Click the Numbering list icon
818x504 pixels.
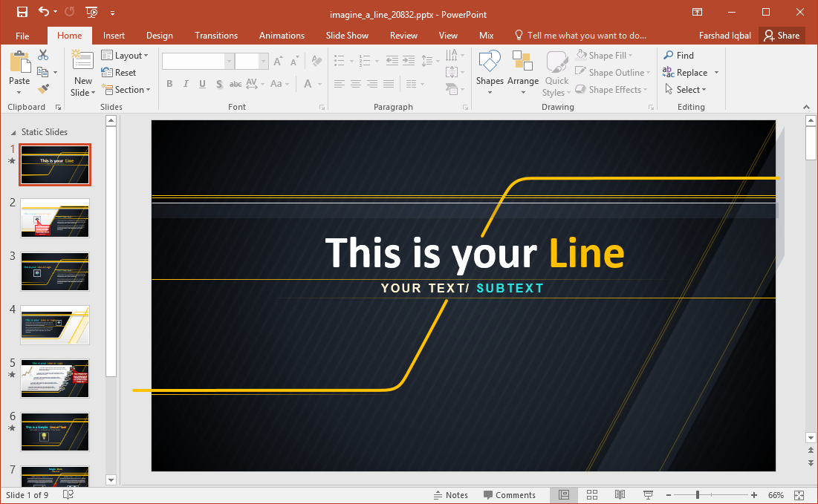click(x=365, y=61)
